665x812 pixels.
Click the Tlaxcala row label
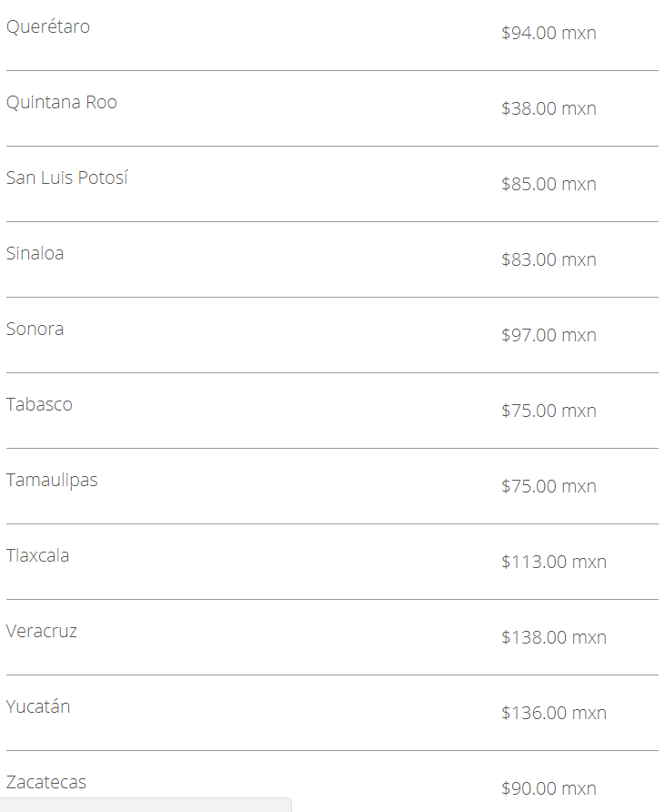click(38, 556)
